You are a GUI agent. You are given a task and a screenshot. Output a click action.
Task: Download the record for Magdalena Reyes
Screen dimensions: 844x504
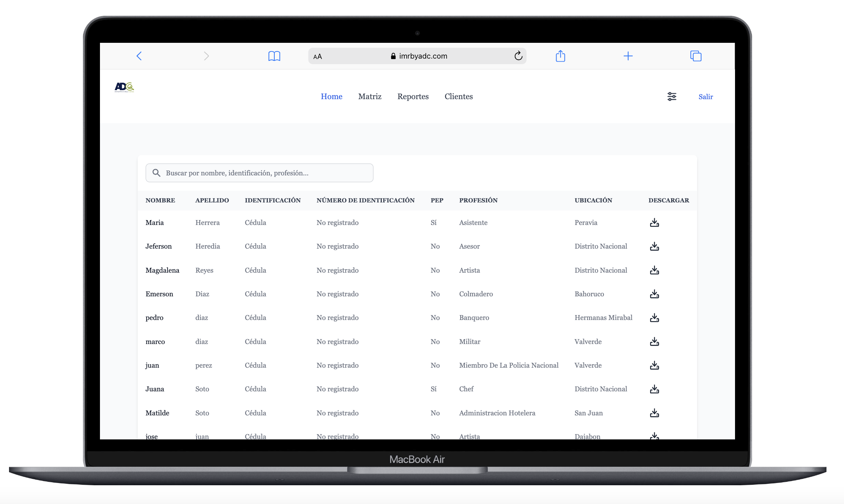click(x=654, y=270)
